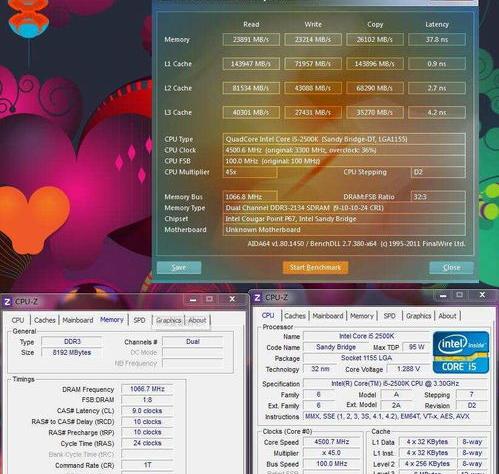Maximize the right CPU-Z processor window
The width and height of the screenshot is (499, 474).
(459, 295)
